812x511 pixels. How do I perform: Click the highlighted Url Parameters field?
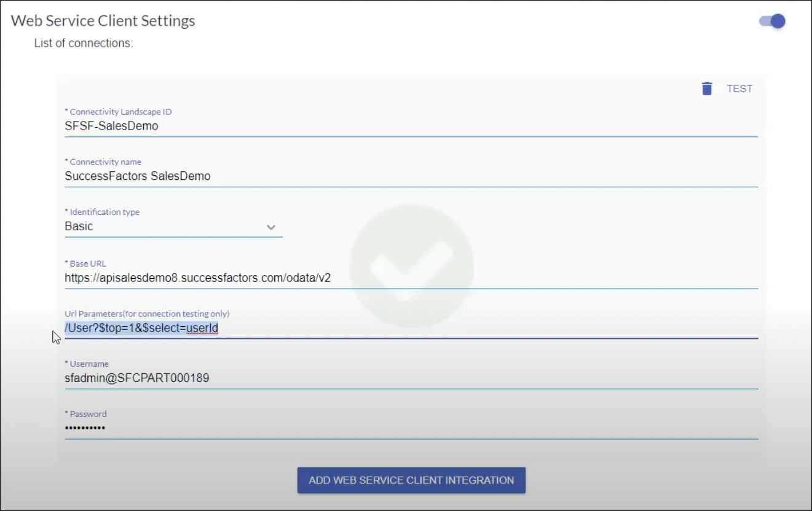pos(411,329)
